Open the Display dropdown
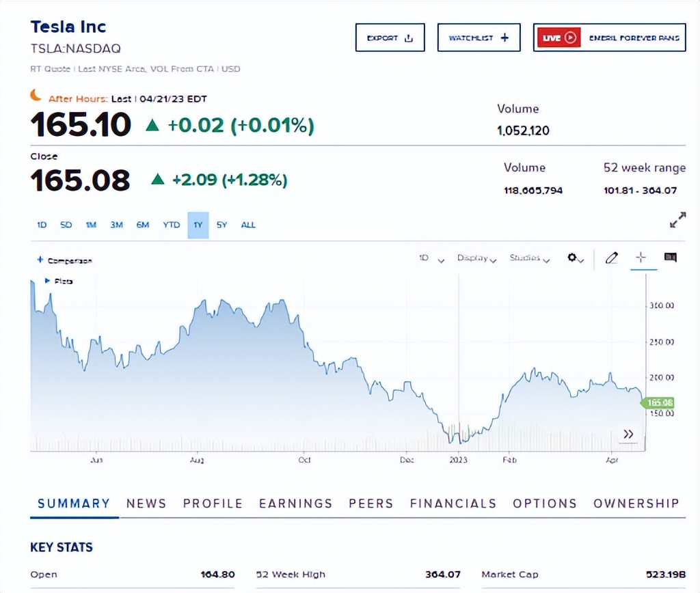Viewport: 700px width, 593px height. coord(476,258)
